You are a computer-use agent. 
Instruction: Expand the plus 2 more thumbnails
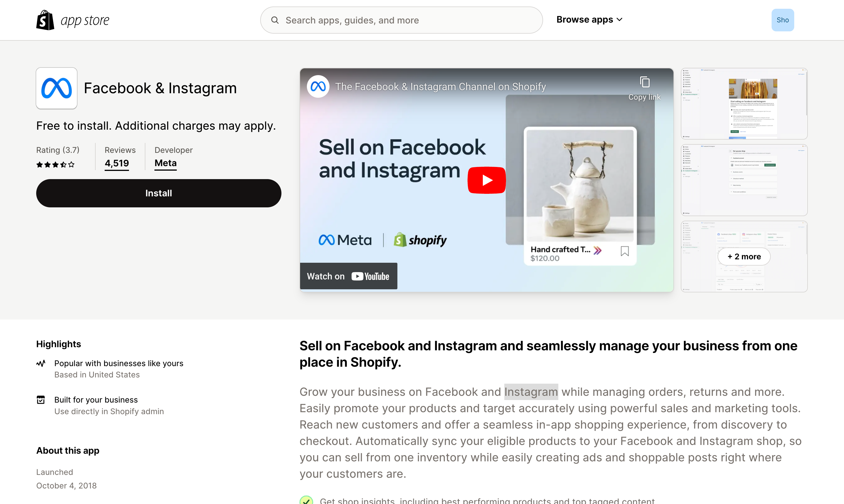pyautogui.click(x=744, y=256)
